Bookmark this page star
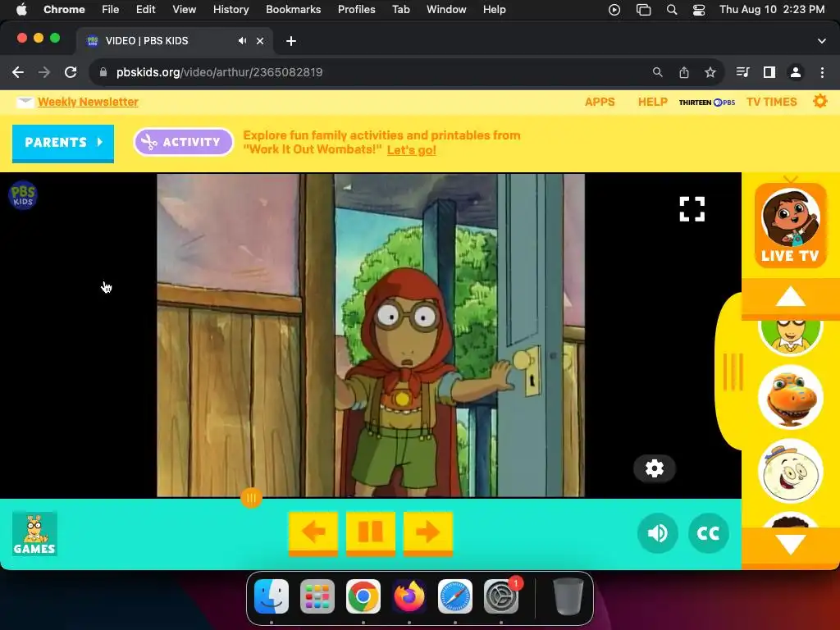This screenshot has height=630, width=840. click(x=710, y=72)
